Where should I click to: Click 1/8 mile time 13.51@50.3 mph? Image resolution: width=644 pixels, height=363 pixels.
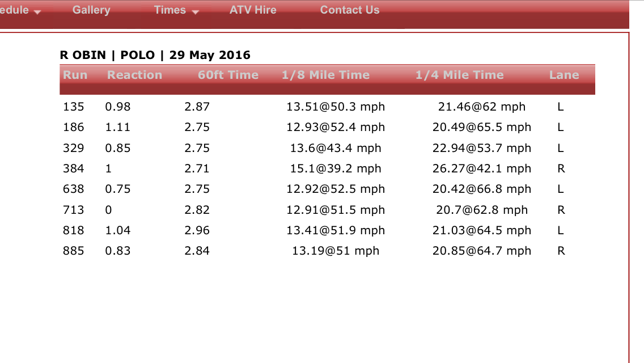[336, 107]
